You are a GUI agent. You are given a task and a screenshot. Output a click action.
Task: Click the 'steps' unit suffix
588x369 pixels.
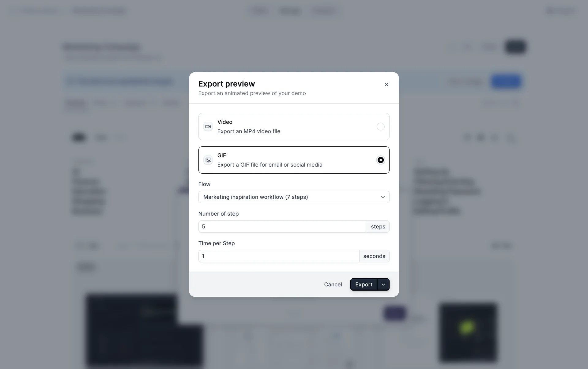pyautogui.click(x=378, y=227)
